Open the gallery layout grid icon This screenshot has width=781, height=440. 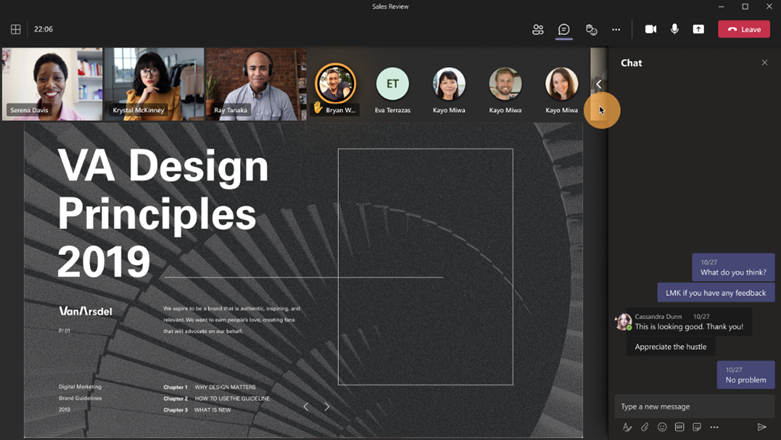[15, 29]
